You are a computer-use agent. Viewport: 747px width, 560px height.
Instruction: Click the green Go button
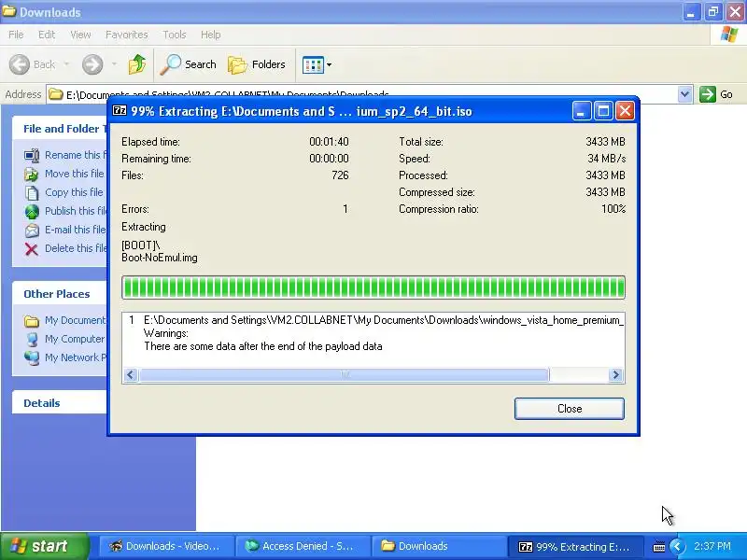[x=716, y=94]
